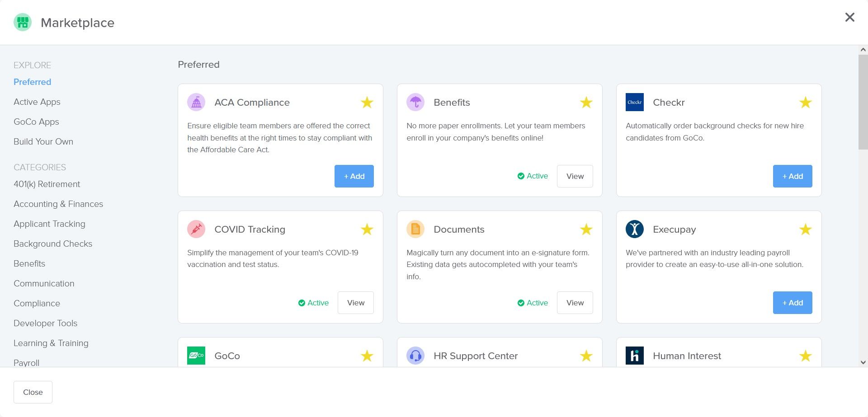The width and height of the screenshot is (868, 417).
Task: Click the ACA Compliance capitol building icon
Action: 196,102
